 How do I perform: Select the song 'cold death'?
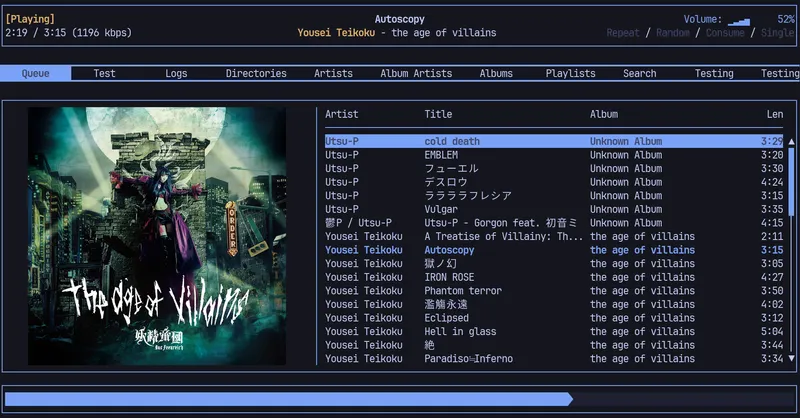(x=554, y=141)
